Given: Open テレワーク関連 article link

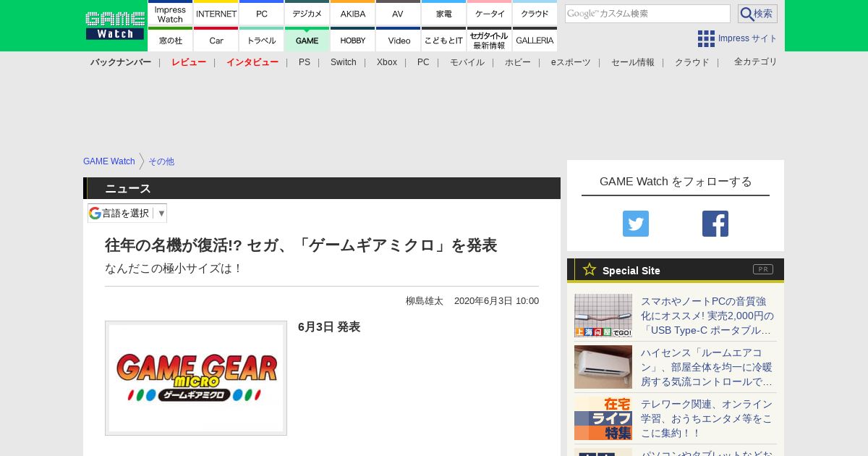Looking at the screenshot, I should click(707, 418).
